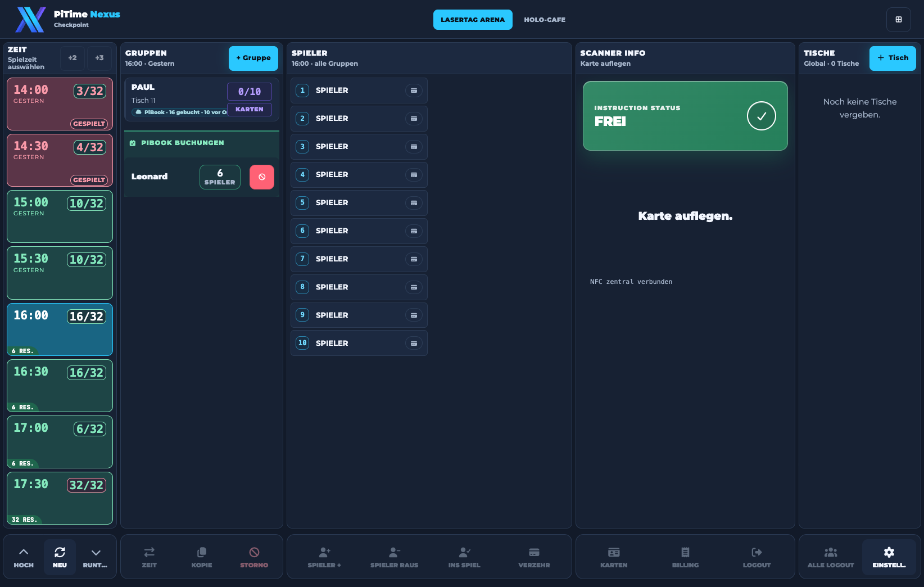The height and width of the screenshot is (587, 924).
Task: Click the grid layout icon in header
Action: coord(898,20)
